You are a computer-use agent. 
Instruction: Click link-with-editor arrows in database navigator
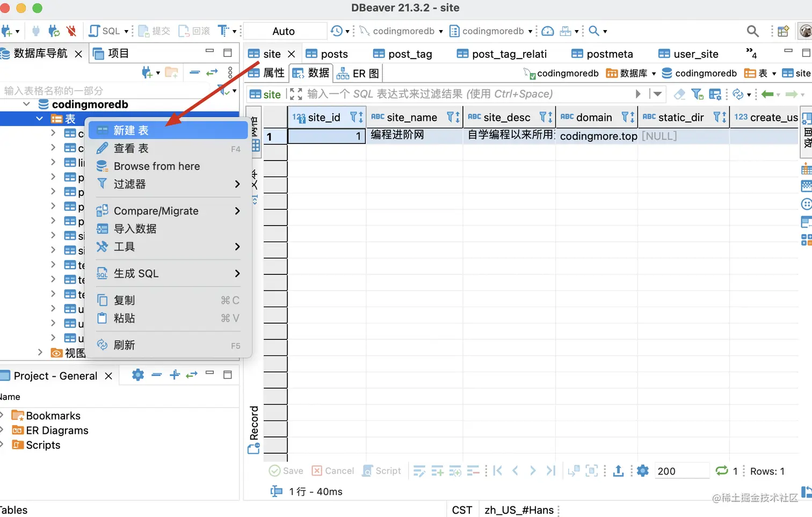pos(212,72)
